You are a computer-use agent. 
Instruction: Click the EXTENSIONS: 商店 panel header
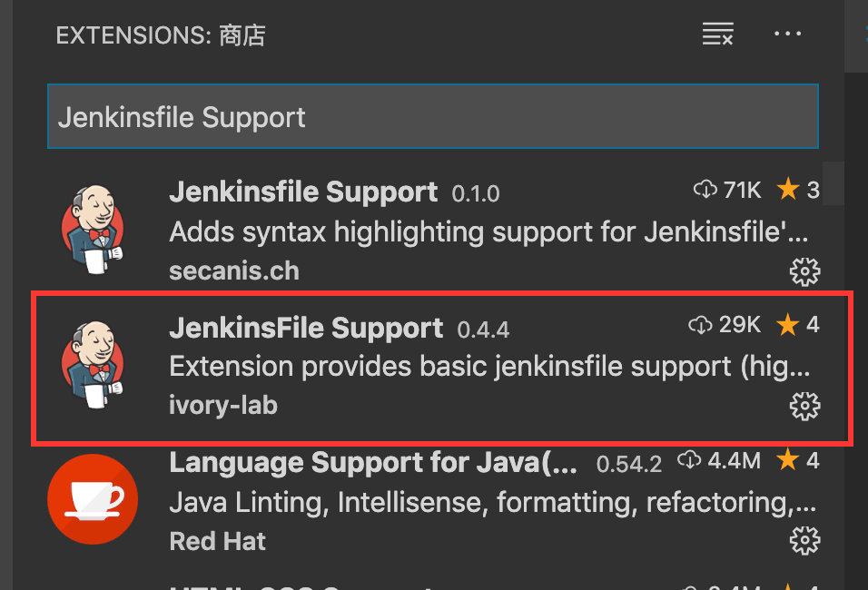point(161,35)
